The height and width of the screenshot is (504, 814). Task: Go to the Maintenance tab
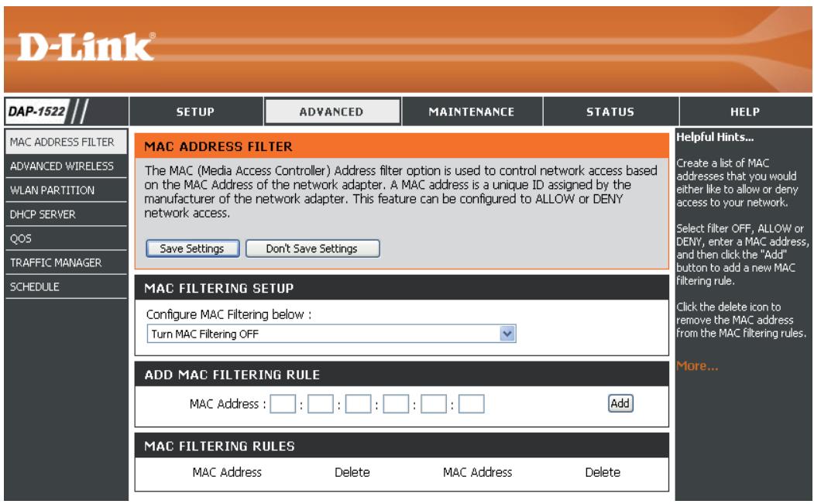click(x=472, y=111)
